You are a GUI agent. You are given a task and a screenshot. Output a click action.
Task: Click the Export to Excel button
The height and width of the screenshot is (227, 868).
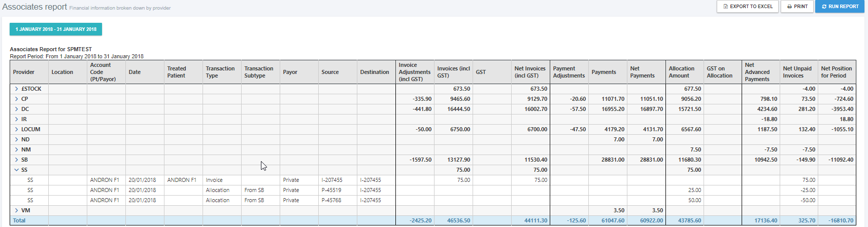tap(747, 7)
